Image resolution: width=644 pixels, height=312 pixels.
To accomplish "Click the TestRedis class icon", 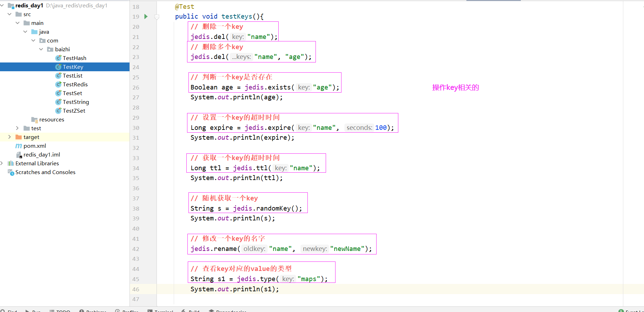I will coord(58,84).
